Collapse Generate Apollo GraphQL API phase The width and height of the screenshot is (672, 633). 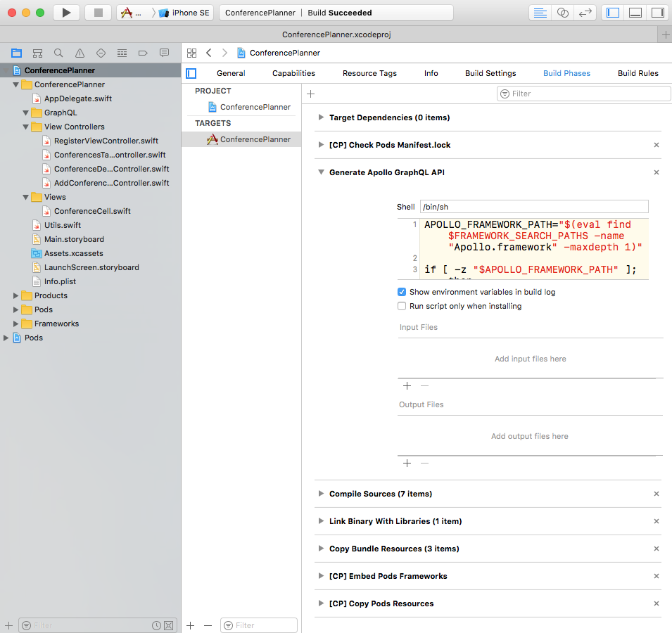(321, 172)
